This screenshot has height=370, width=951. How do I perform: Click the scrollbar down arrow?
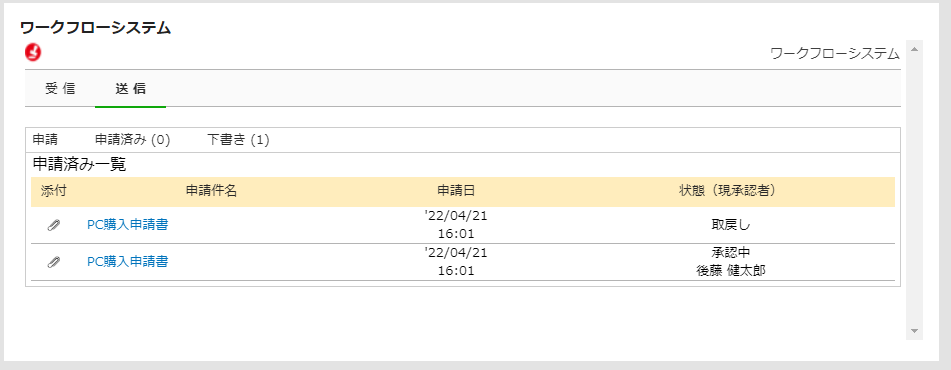[x=915, y=331]
